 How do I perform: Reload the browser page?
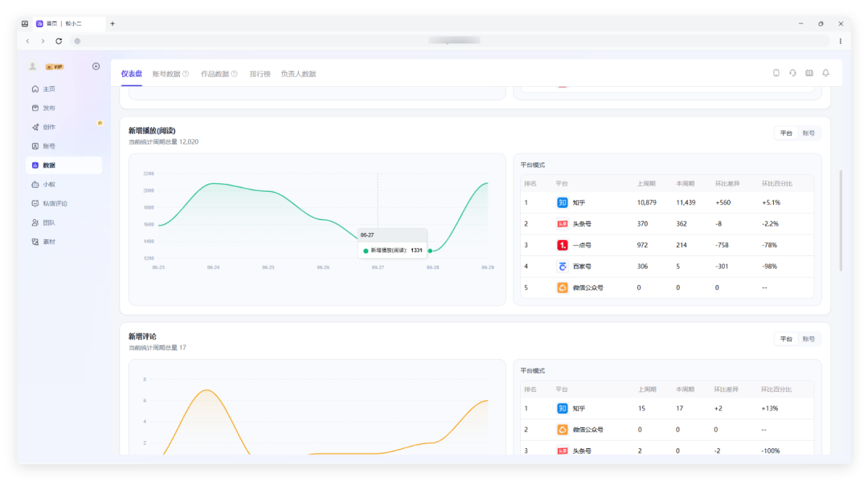pyautogui.click(x=59, y=41)
